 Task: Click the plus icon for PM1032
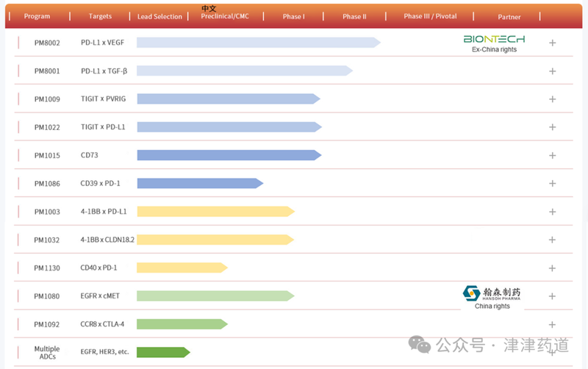pos(552,240)
